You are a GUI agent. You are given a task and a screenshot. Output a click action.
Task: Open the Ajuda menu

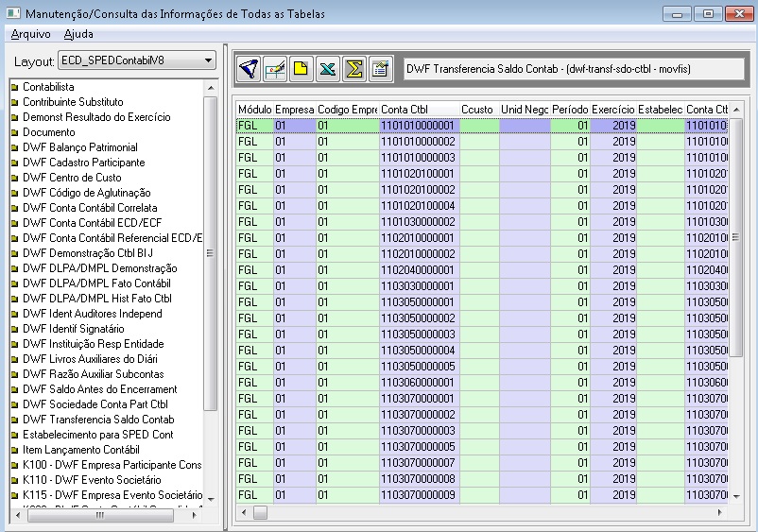pos(78,34)
